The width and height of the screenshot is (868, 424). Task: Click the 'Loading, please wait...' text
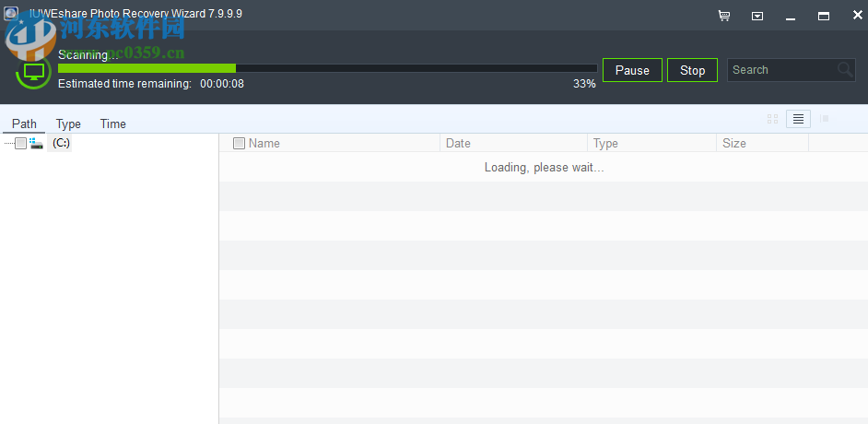click(545, 167)
